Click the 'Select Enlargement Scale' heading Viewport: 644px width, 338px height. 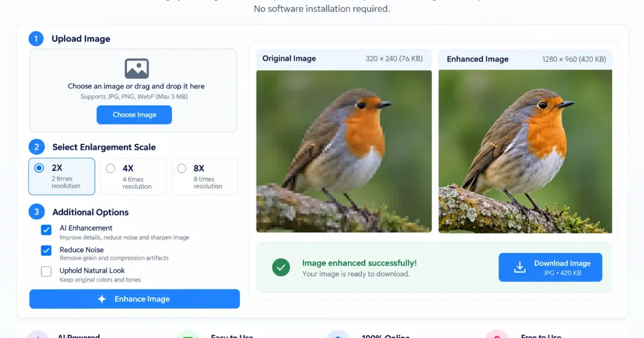coord(104,147)
